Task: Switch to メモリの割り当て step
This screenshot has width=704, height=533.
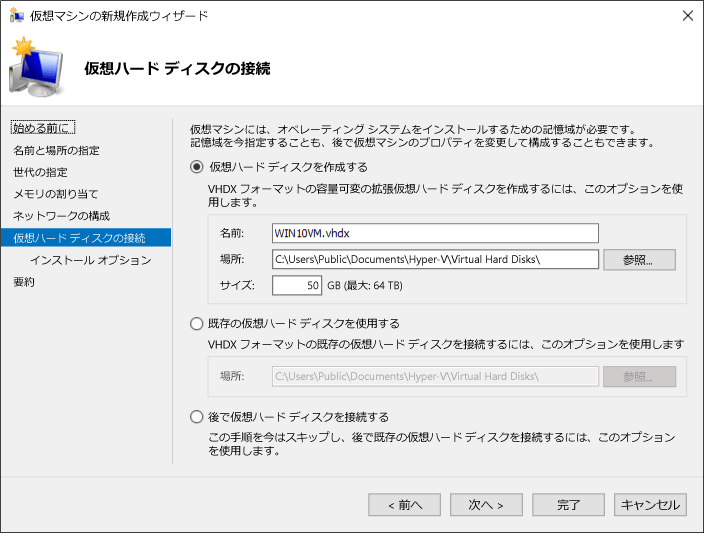Action: [56, 194]
